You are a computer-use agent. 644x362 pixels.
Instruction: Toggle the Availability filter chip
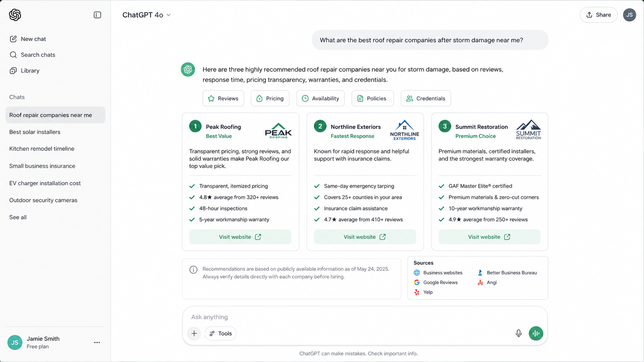tap(320, 98)
